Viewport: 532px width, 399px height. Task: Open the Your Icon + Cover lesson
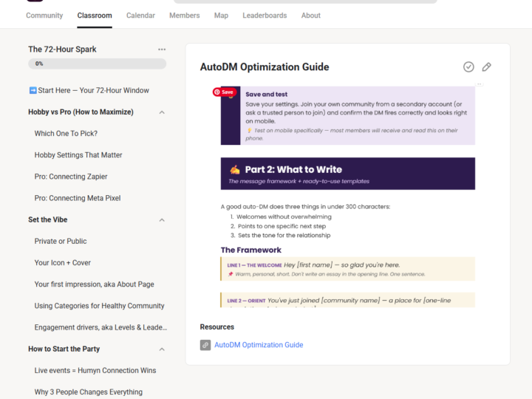click(x=62, y=262)
